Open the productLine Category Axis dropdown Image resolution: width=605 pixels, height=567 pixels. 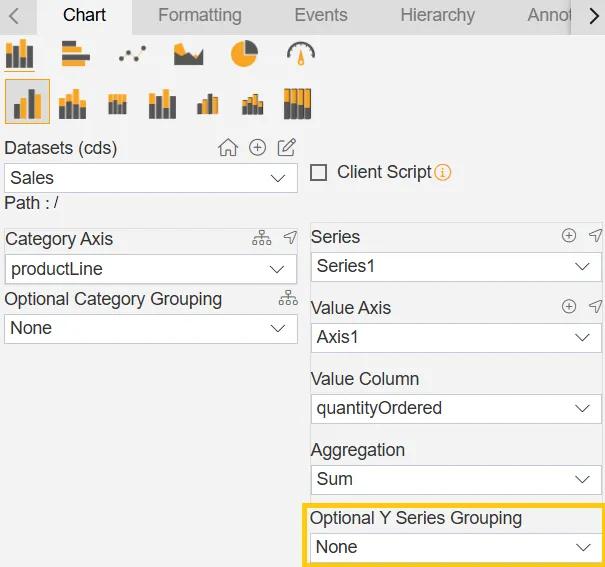click(151, 269)
